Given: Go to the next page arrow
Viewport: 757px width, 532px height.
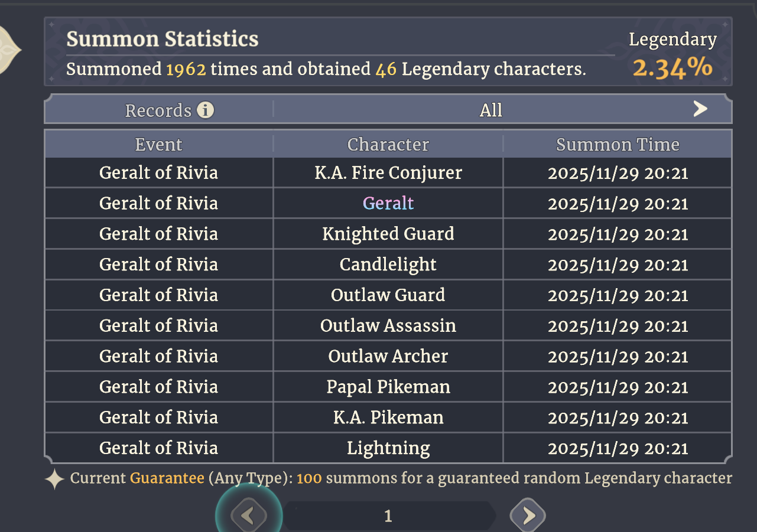Looking at the screenshot, I should point(527,516).
